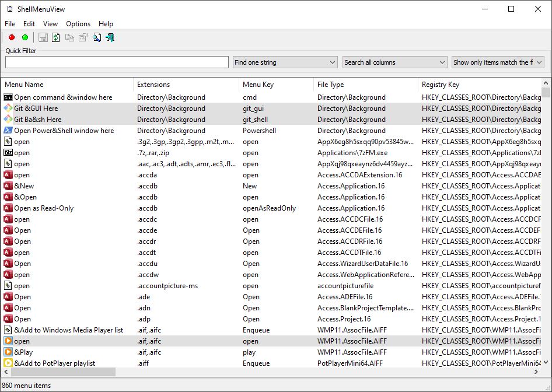Open the Help menu
This screenshot has width=552, height=392.
pyautogui.click(x=106, y=23)
